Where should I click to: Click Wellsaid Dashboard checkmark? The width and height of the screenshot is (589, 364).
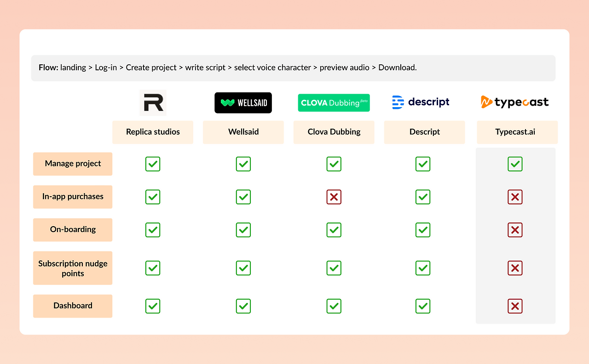coord(243,306)
